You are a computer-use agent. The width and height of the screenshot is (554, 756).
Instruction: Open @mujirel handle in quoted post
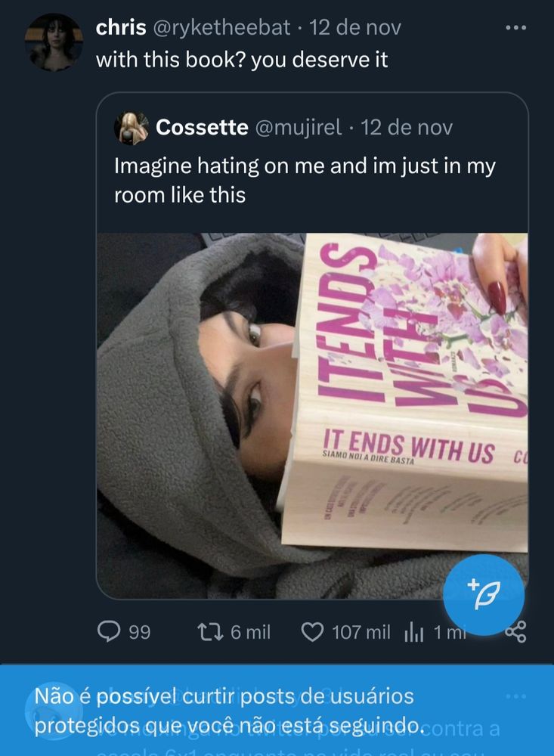click(x=298, y=127)
